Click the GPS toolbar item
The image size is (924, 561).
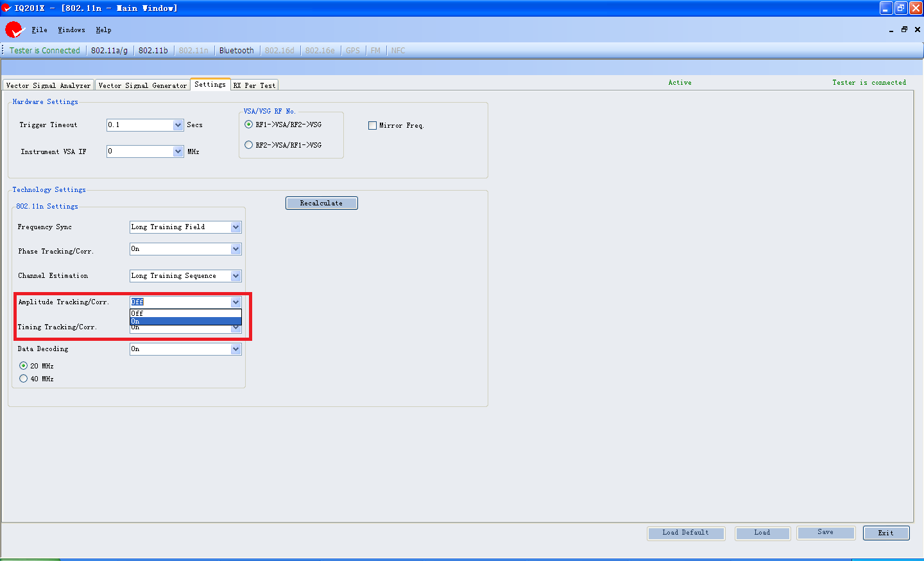point(353,50)
